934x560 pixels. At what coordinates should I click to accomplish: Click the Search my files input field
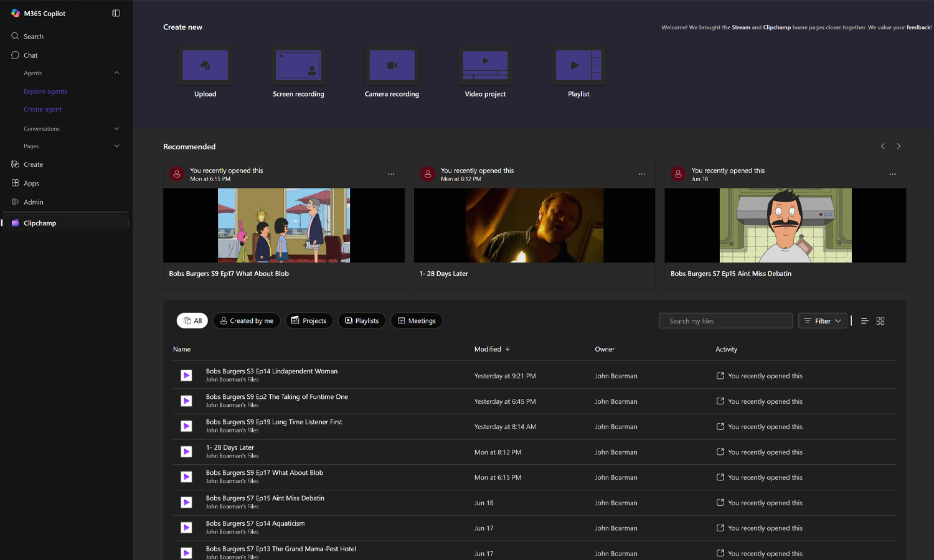(725, 320)
